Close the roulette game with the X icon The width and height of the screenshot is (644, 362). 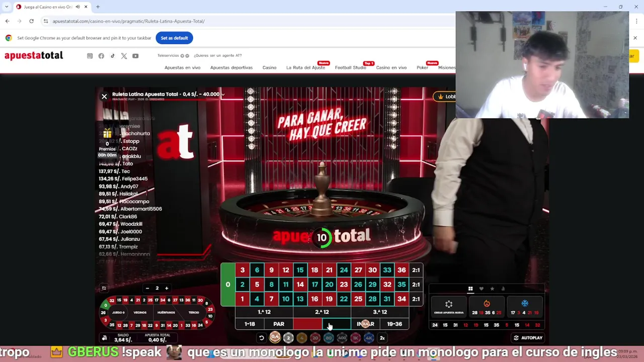104,96
